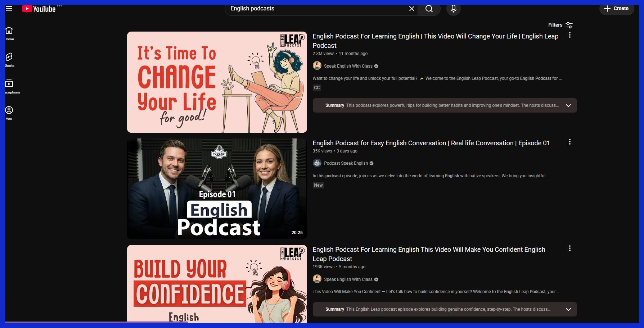Open more actions for Confident English video

point(569,249)
